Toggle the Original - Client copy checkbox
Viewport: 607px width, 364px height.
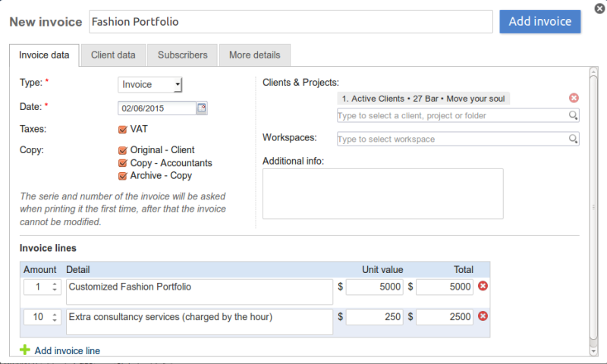(x=123, y=150)
